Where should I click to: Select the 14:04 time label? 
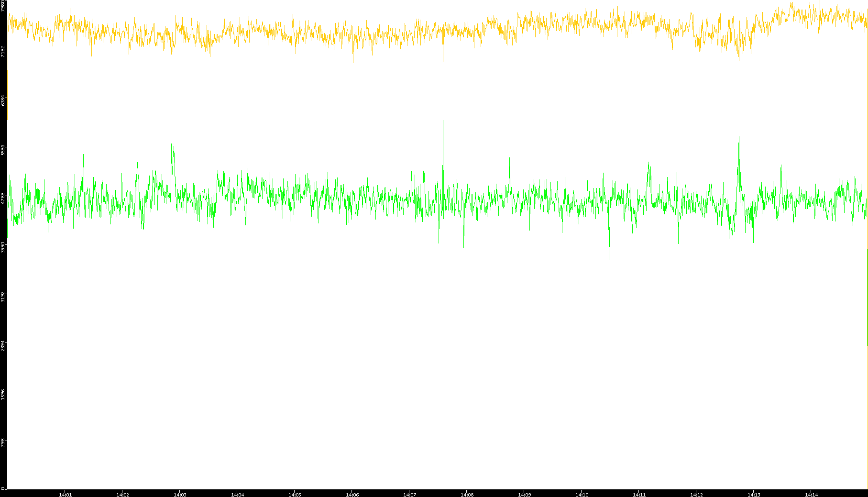[237, 495]
